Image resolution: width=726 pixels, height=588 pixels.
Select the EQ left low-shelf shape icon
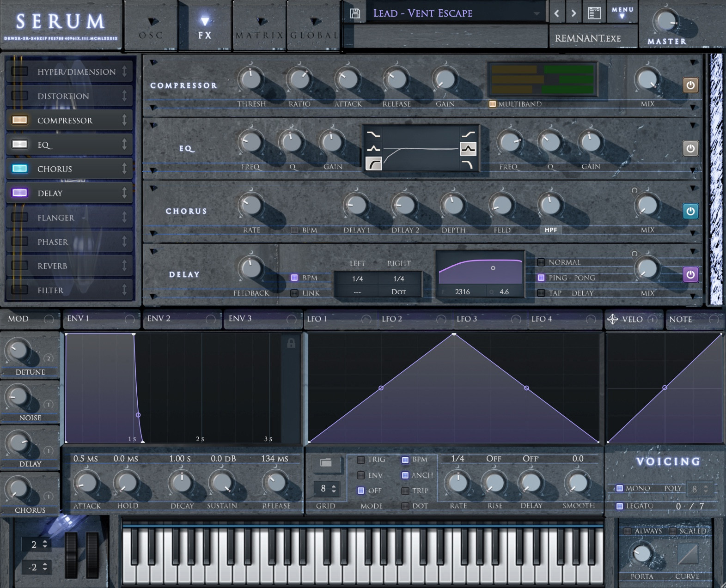coord(373,134)
